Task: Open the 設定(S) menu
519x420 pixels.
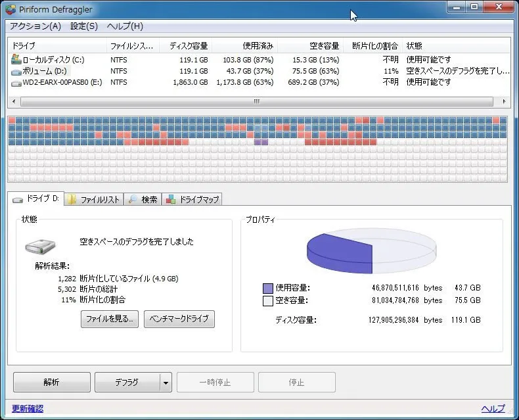Action: (84, 26)
